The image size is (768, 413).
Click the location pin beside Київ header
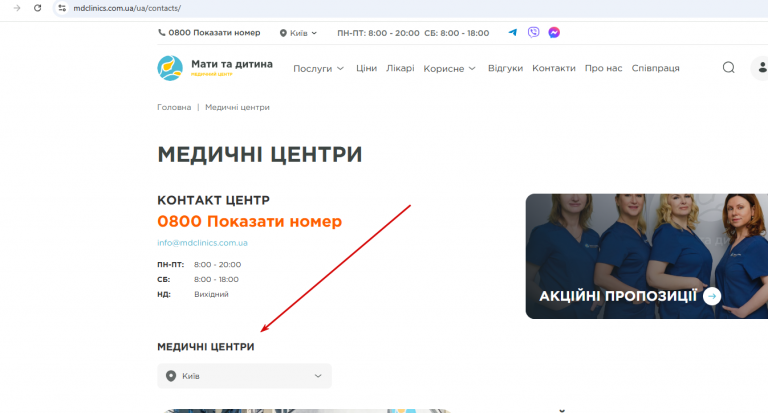click(x=283, y=33)
